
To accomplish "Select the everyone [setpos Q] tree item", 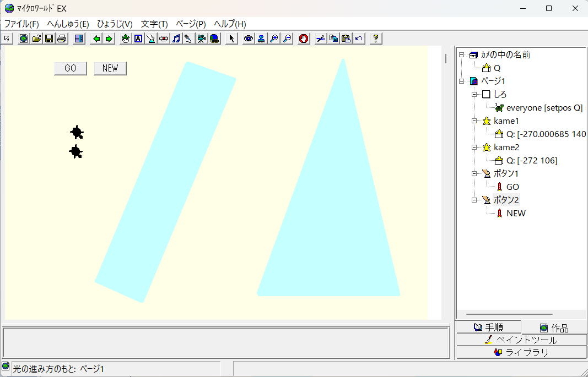I will (x=544, y=108).
